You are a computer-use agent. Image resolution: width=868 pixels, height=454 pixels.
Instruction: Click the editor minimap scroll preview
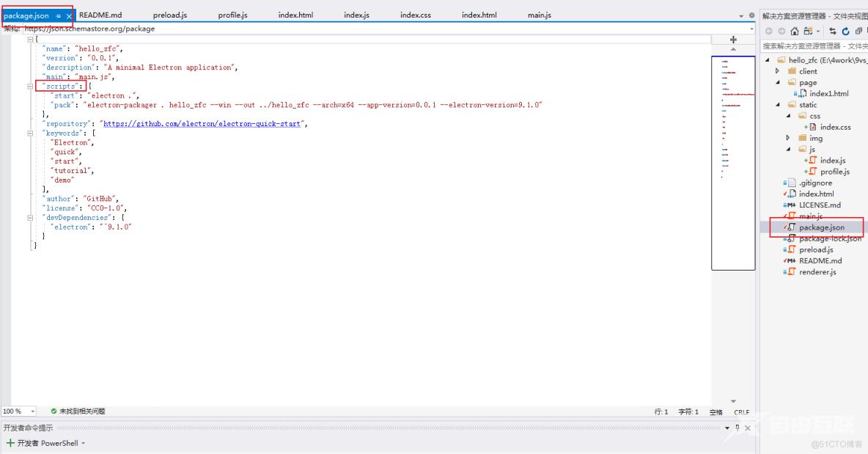(733, 161)
